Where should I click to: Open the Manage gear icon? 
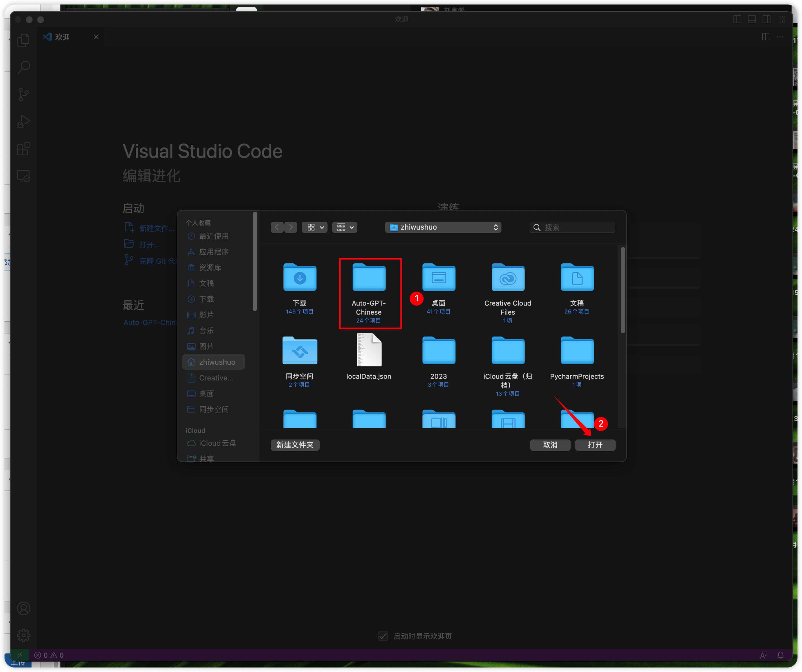pyautogui.click(x=23, y=635)
